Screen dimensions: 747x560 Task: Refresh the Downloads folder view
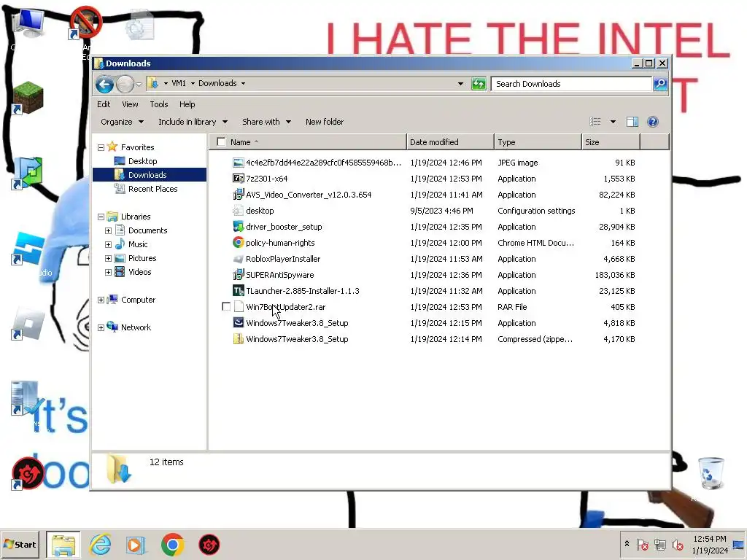pos(479,84)
